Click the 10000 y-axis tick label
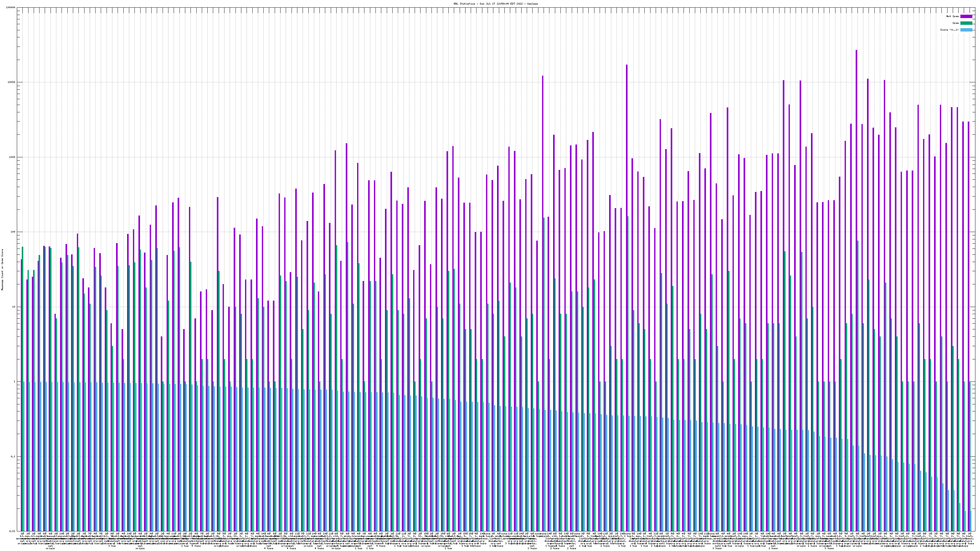The height and width of the screenshot is (551, 980). pos(12,83)
